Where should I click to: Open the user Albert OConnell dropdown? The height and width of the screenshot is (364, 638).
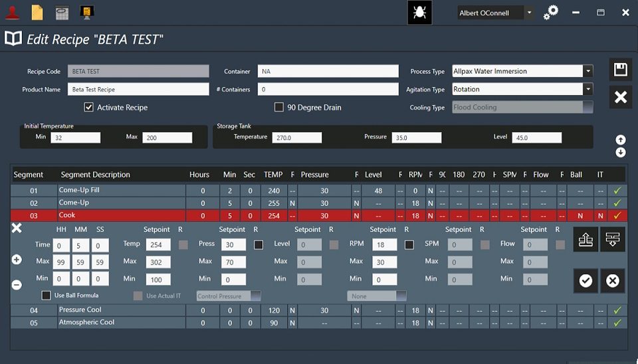tap(530, 13)
